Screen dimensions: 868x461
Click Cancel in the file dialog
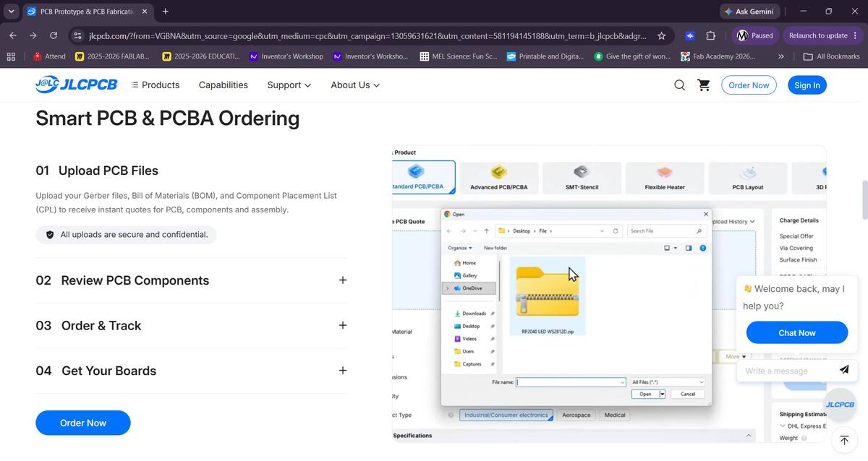[688, 394]
